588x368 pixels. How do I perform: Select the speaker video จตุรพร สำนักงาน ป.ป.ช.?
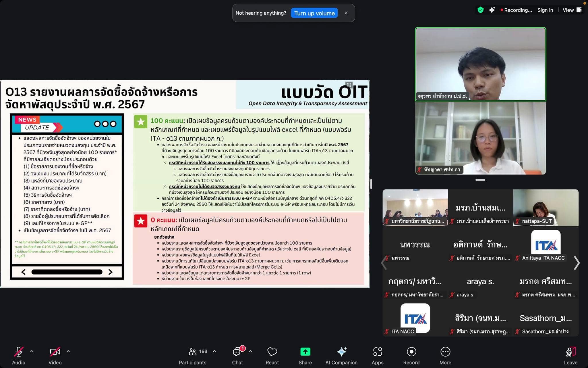(x=480, y=64)
